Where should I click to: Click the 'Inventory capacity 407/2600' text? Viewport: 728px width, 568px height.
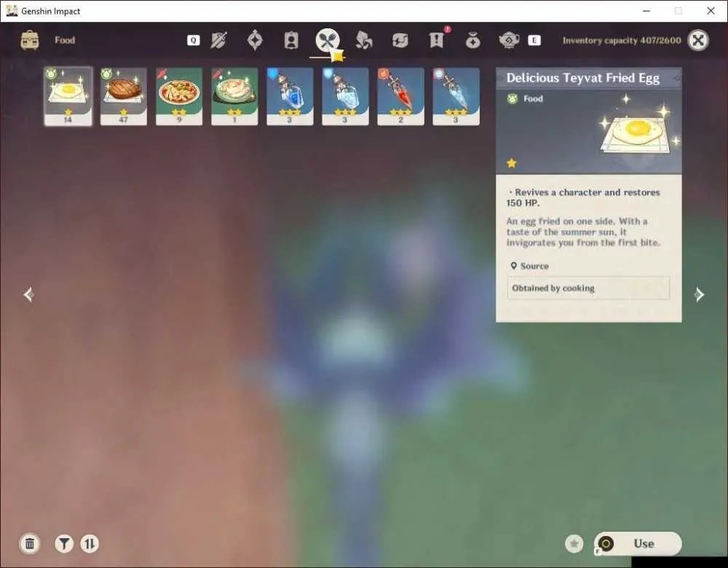coord(622,40)
